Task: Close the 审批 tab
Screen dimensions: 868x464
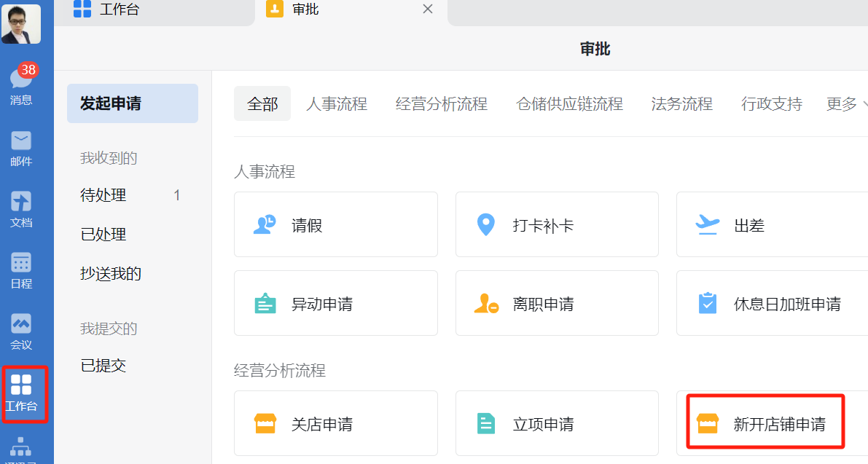Action: pyautogui.click(x=427, y=9)
